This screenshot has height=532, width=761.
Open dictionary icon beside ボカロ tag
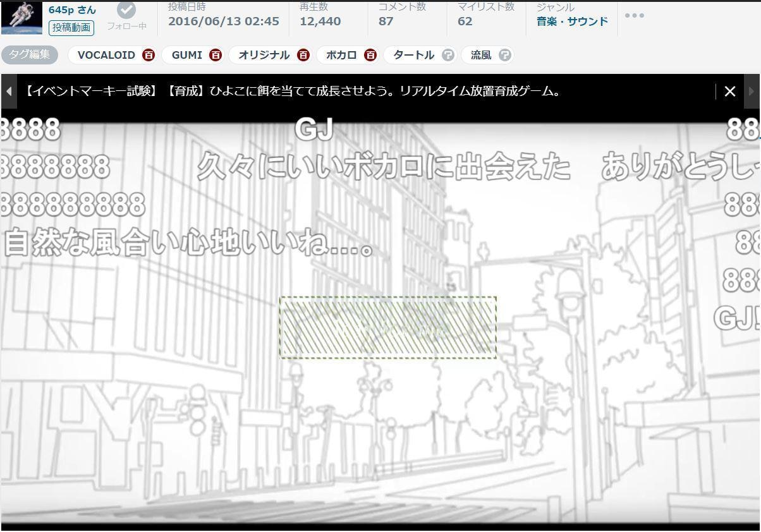tap(370, 55)
